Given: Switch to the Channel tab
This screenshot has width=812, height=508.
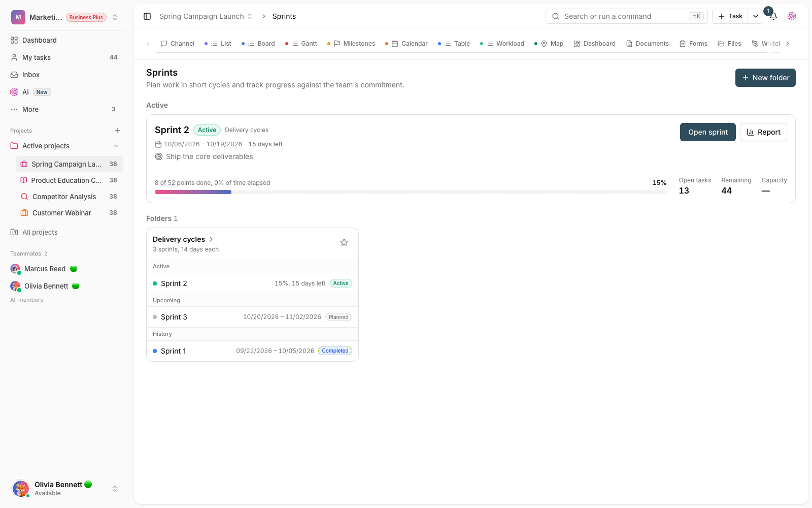Looking at the screenshot, I should point(178,44).
